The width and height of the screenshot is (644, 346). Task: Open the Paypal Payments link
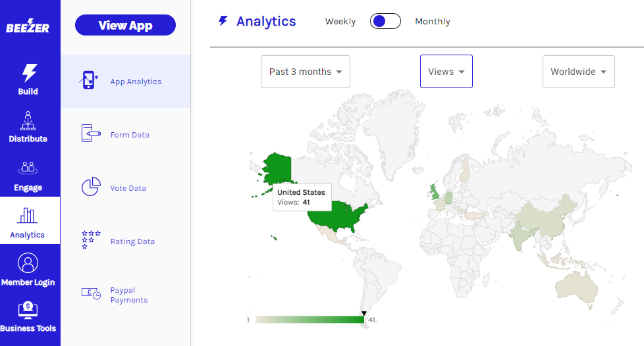coord(129,295)
